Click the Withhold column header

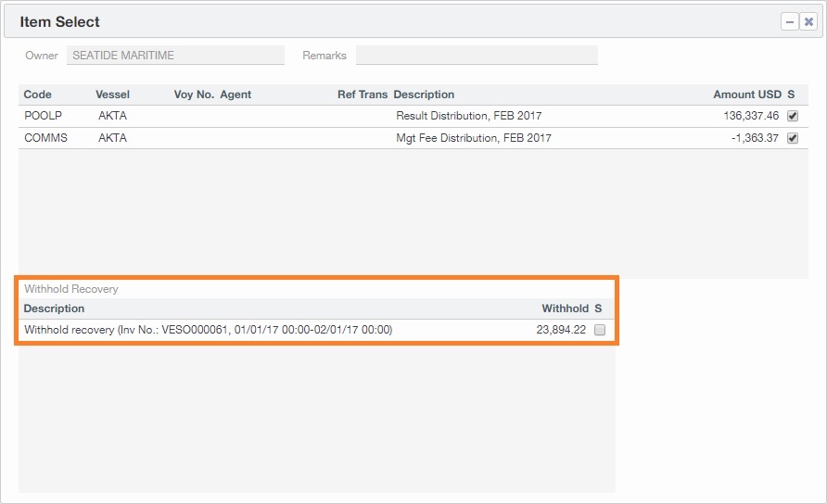565,309
